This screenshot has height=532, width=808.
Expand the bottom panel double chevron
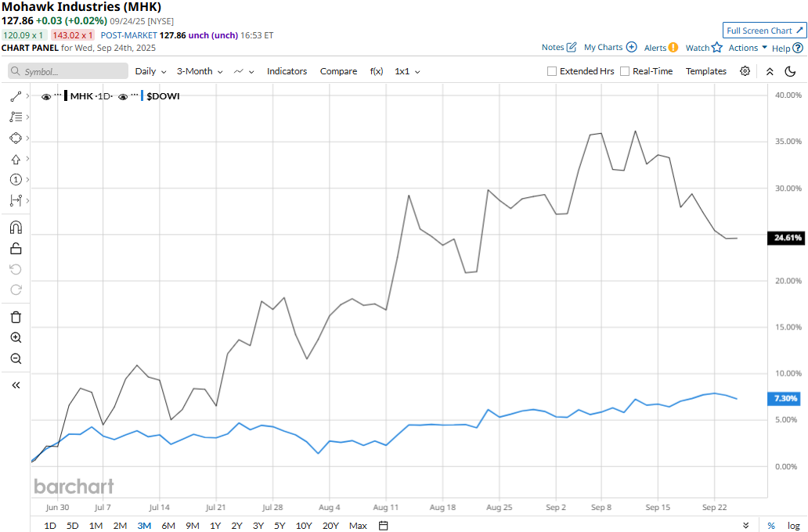[x=745, y=525]
